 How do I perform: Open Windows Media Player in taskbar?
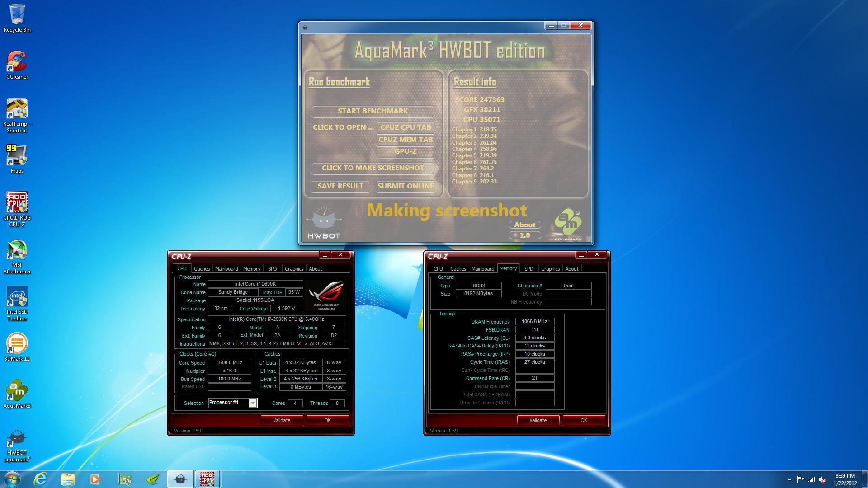(x=95, y=479)
